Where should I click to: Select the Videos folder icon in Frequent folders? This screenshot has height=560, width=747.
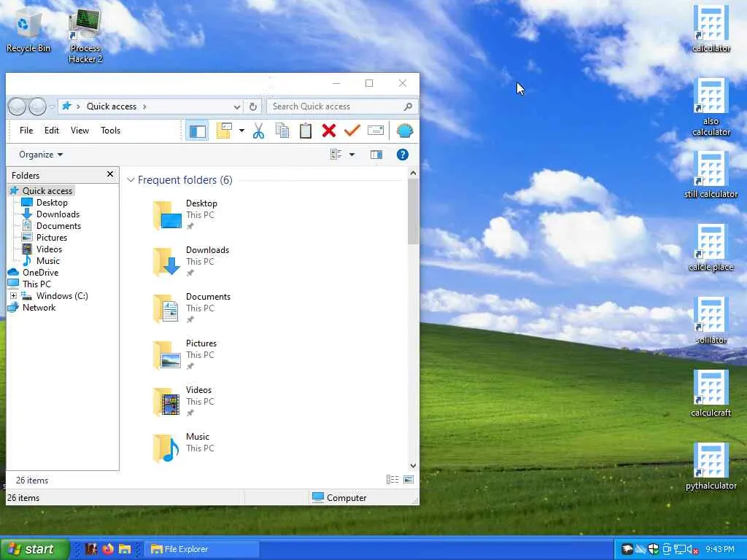coord(167,402)
